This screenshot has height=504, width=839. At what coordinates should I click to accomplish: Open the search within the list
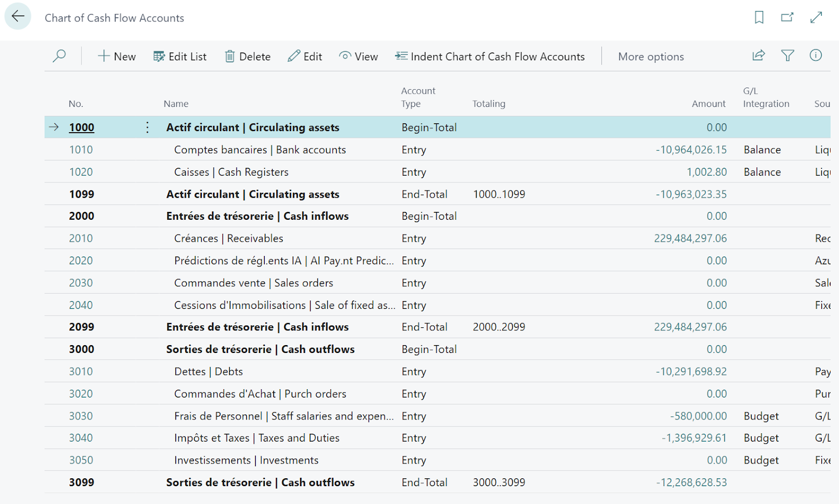pyautogui.click(x=59, y=56)
